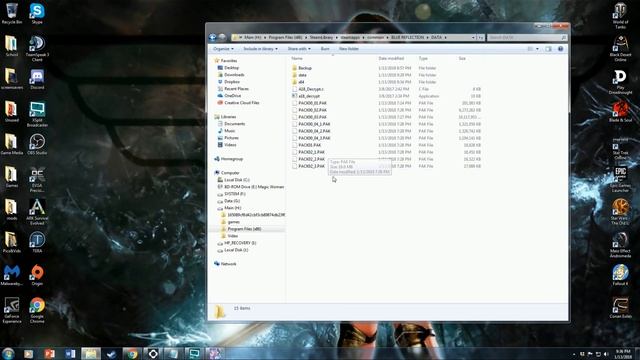640x360 pixels.
Task: Select Network in navigation pane
Action: click(x=229, y=264)
